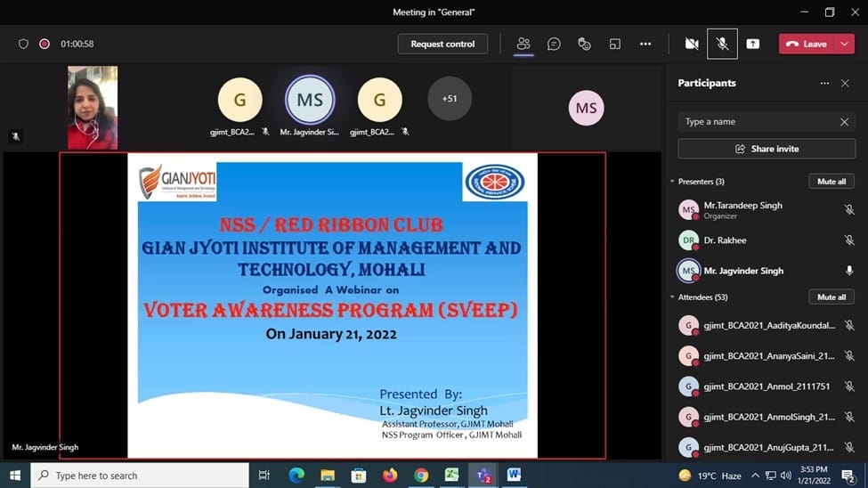
Task: Click the volume icon in system tray
Action: click(x=786, y=476)
